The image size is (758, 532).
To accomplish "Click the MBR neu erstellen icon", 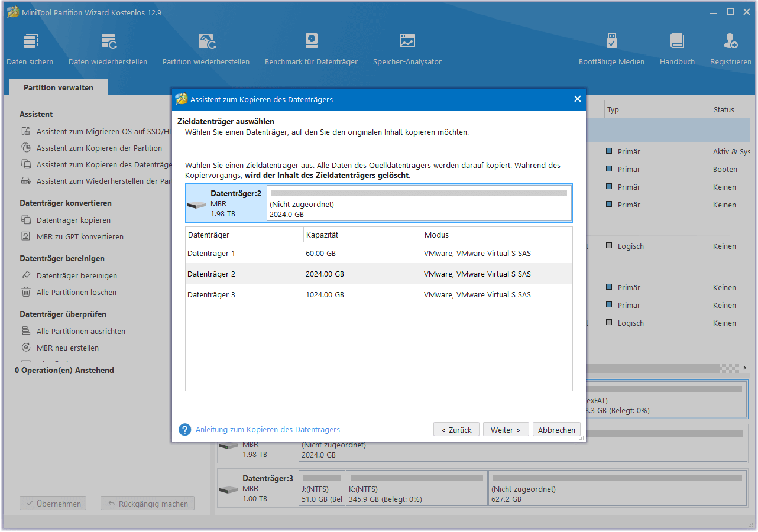I will point(26,348).
